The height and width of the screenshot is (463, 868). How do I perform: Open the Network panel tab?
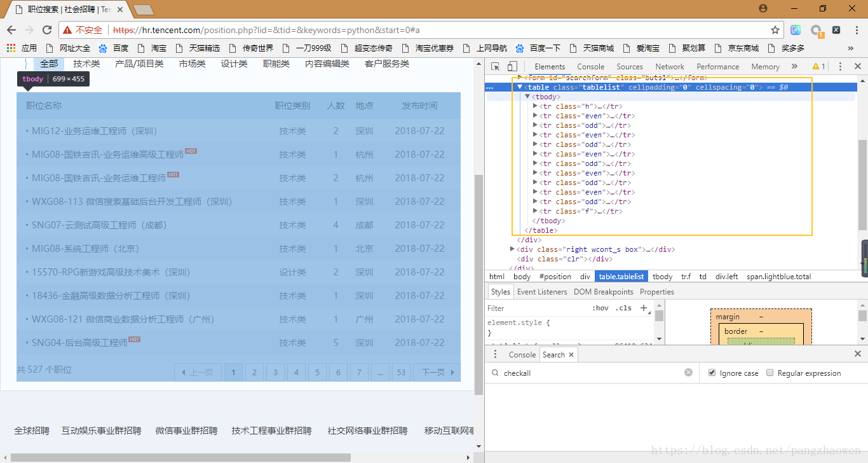(670, 66)
